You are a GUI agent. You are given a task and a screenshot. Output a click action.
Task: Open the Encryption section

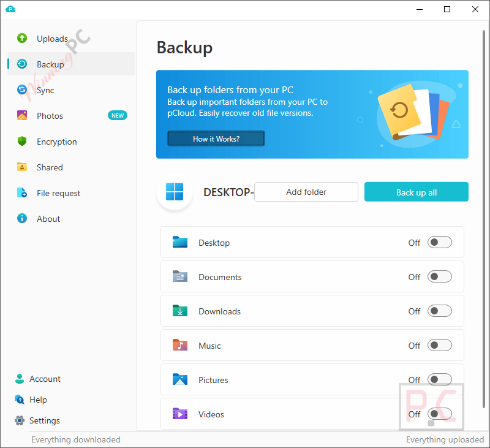[x=71, y=142]
